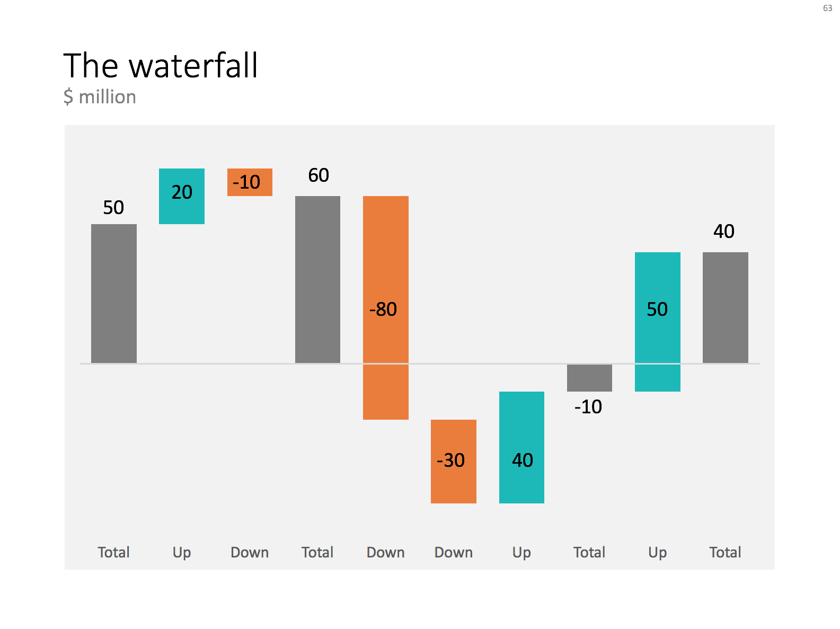Click the slide number 63
840x629 pixels.
click(x=827, y=8)
